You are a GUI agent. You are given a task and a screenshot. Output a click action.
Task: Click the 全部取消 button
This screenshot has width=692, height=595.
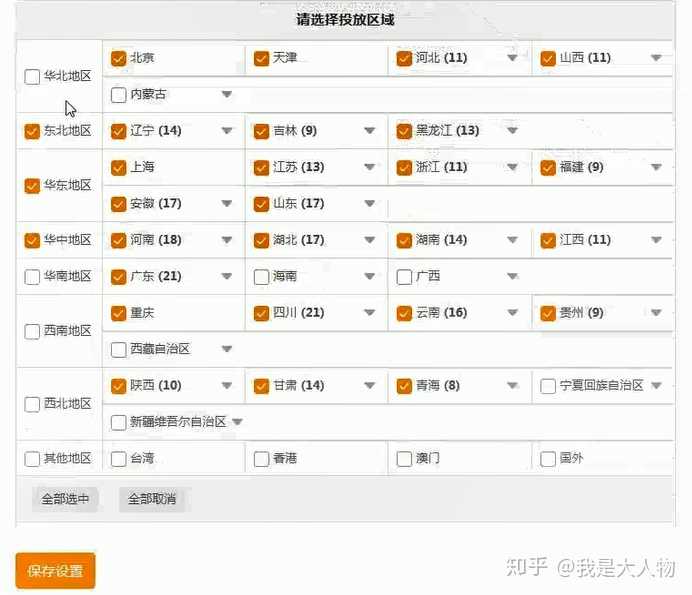(152, 499)
